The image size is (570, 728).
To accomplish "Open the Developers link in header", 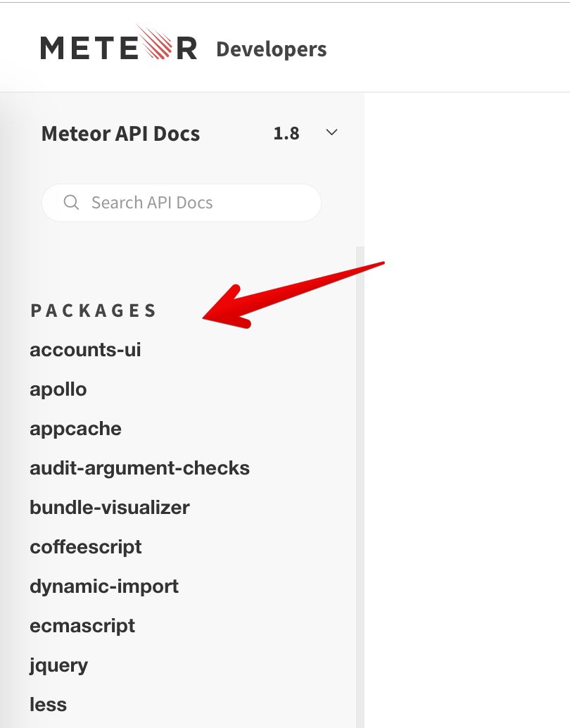I will point(272,49).
